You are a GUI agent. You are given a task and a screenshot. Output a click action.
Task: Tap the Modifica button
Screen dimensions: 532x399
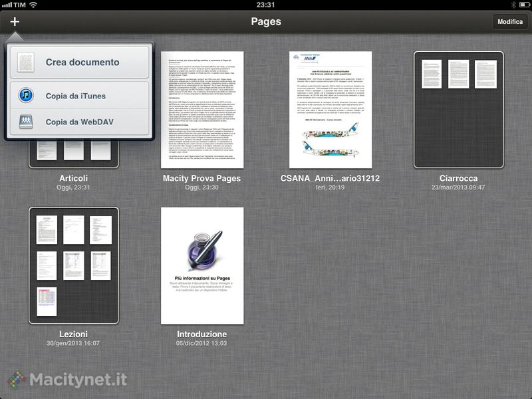(x=509, y=22)
